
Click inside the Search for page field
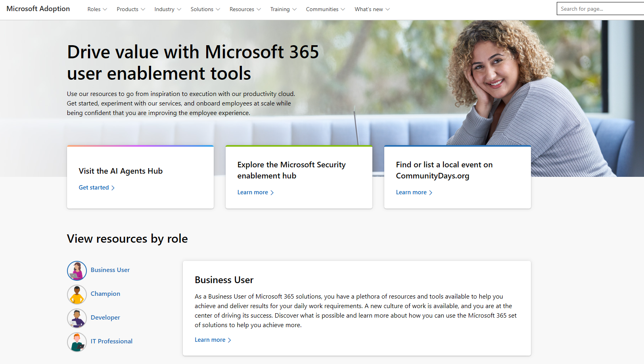coord(600,9)
